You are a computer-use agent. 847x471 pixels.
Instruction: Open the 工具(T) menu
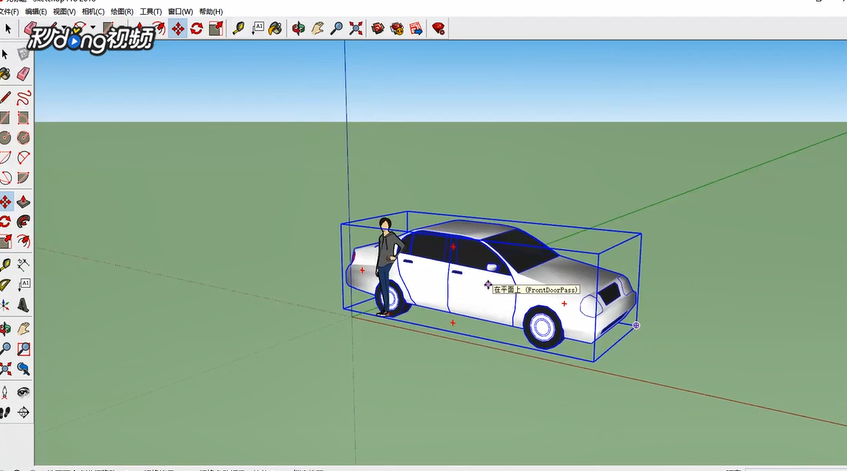point(151,11)
